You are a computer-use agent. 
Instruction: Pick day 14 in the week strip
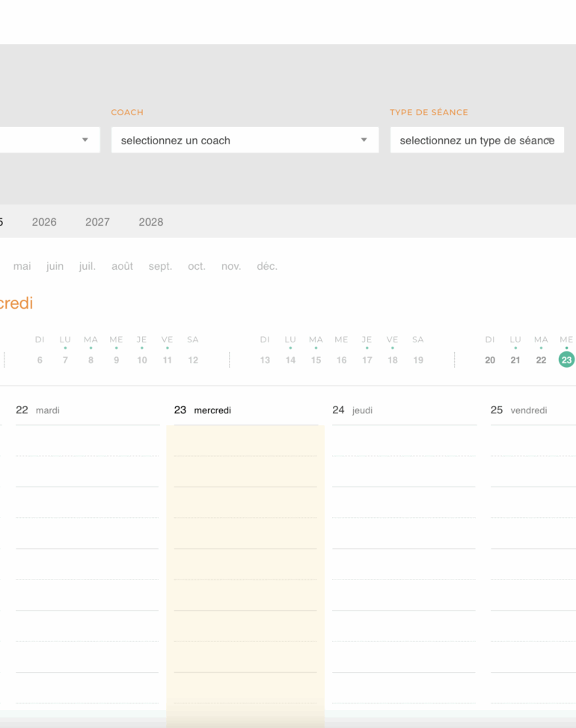(x=290, y=360)
